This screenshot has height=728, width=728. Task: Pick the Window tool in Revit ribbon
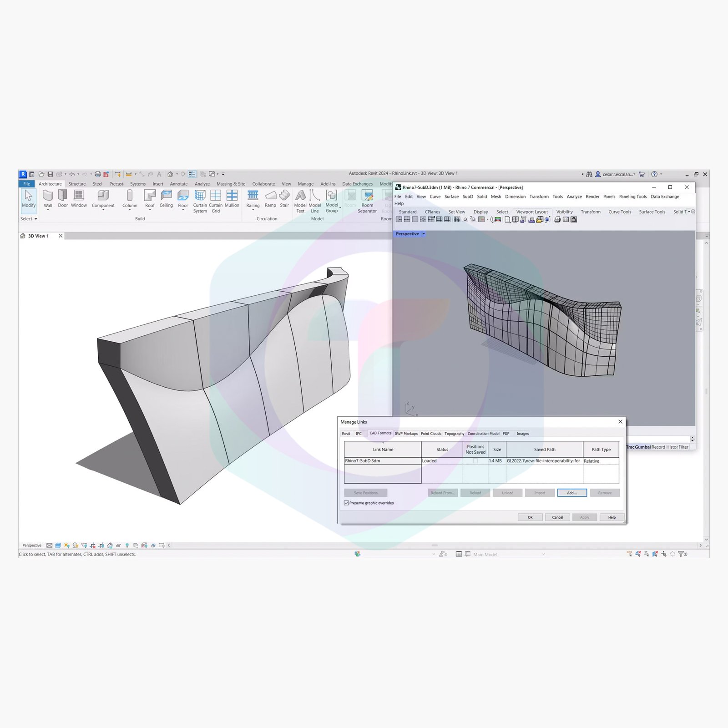[x=79, y=199]
